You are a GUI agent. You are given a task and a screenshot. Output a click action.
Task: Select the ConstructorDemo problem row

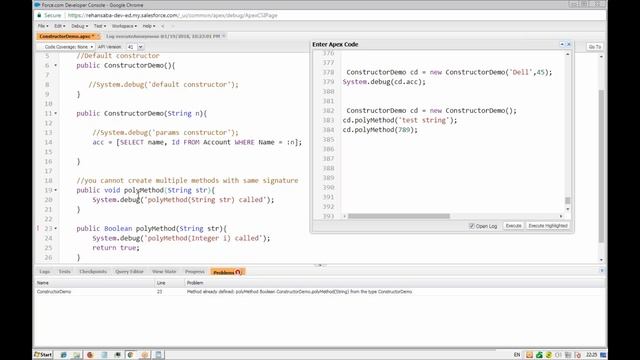click(x=319, y=292)
